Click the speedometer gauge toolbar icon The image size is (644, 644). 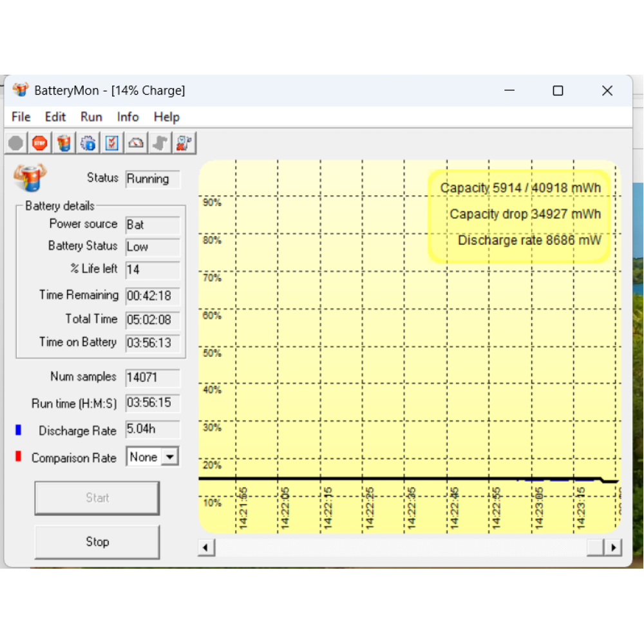tap(136, 143)
